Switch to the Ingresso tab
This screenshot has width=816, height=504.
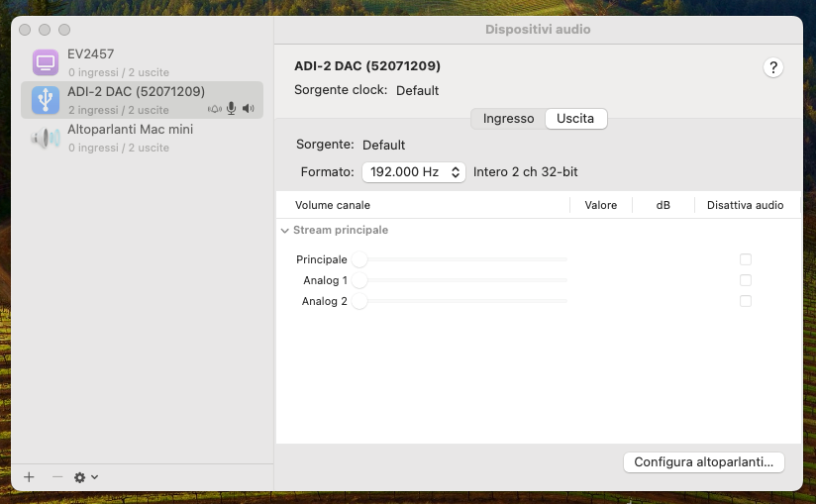pyautogui.click(x=508, y=119)
